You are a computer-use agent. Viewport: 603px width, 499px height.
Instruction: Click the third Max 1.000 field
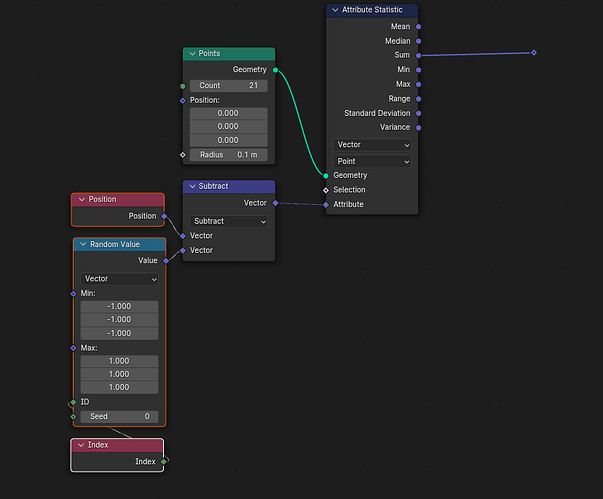120,388
